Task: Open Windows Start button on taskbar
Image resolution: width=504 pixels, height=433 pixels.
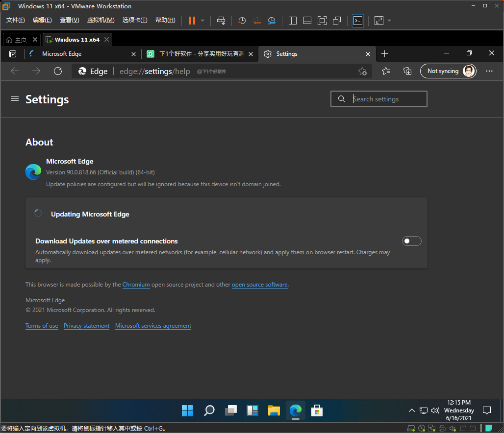Action: (x=187, y=410)
